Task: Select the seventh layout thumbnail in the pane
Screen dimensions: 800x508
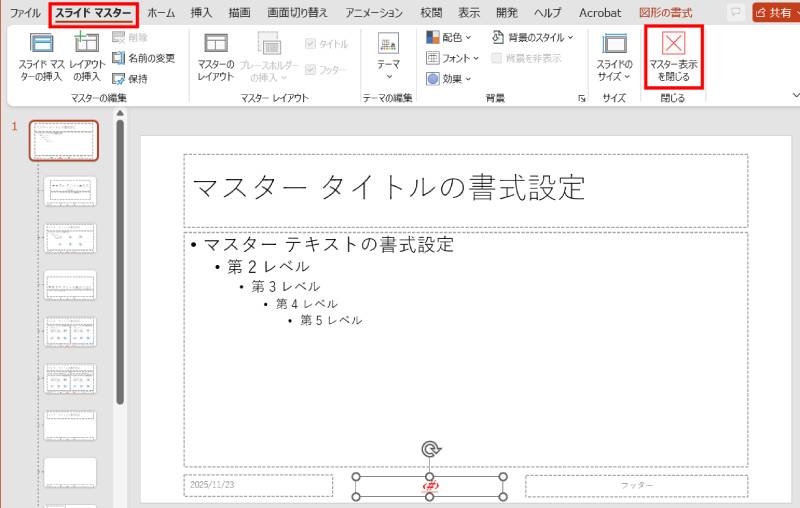Action: coord(70,426)
